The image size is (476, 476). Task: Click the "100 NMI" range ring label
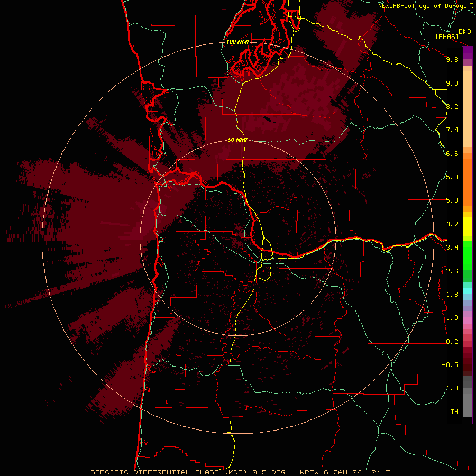[x=237, y=42]
